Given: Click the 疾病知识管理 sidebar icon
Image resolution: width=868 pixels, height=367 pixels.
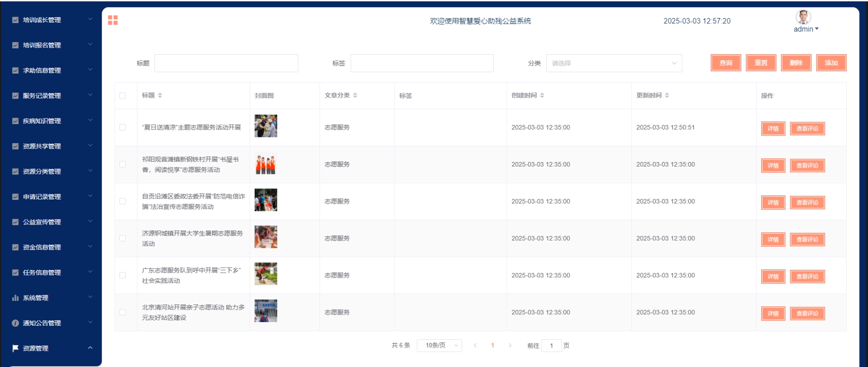Looking at the screenshot, I should point(15,121).
